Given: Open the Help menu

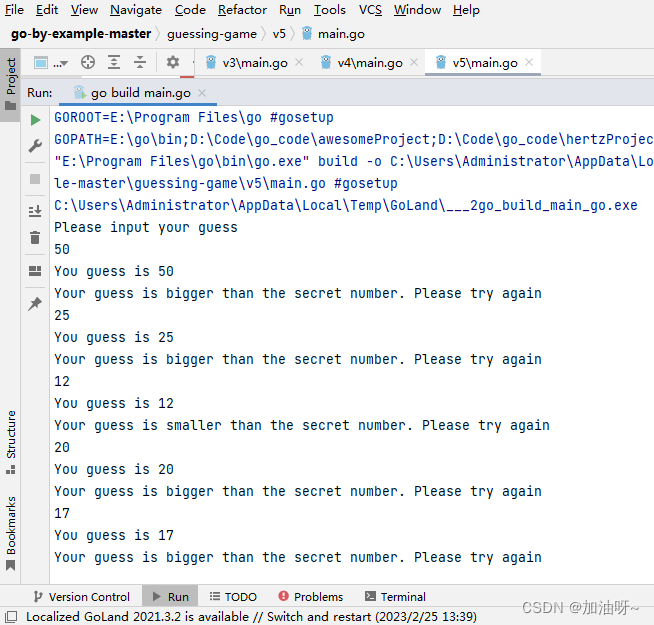Looking at the screenshot, I should click(466, 10).
